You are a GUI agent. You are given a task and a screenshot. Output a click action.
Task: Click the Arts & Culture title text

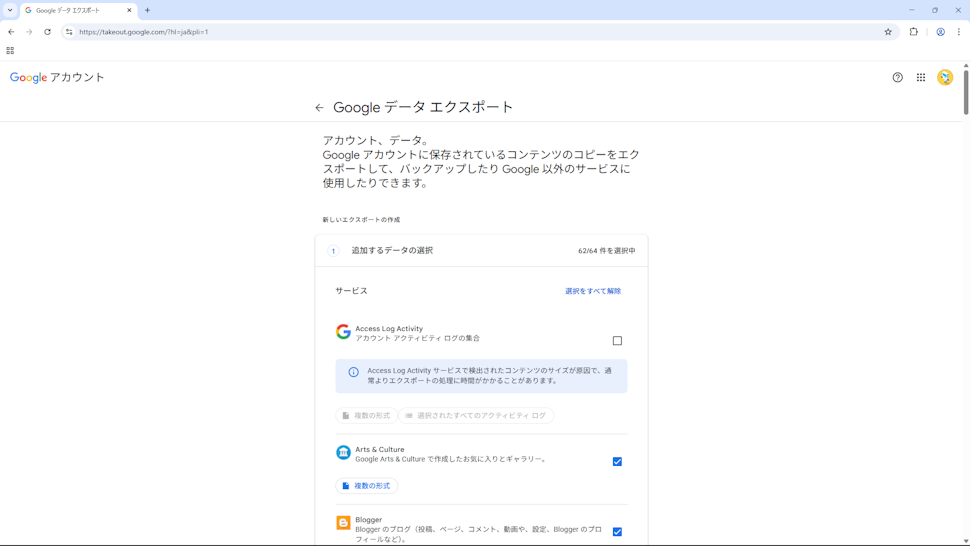[380, 450]
